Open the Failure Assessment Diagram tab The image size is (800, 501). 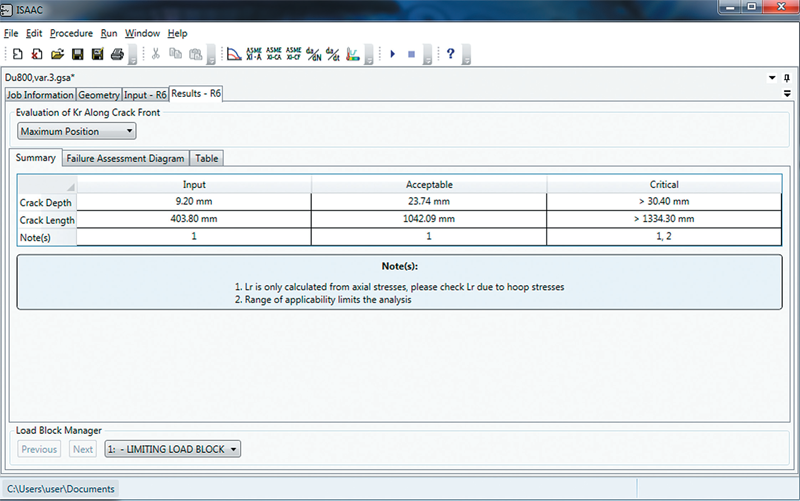[x=126, y=158]
